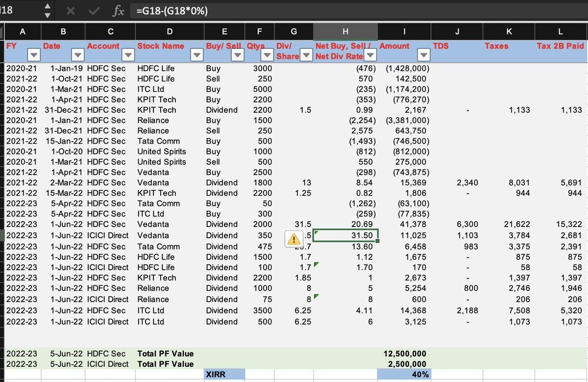Viewport: 588px width, 382px height.
Task: Open the Amount column filter dropdown
Action: [x=423, y=55]
